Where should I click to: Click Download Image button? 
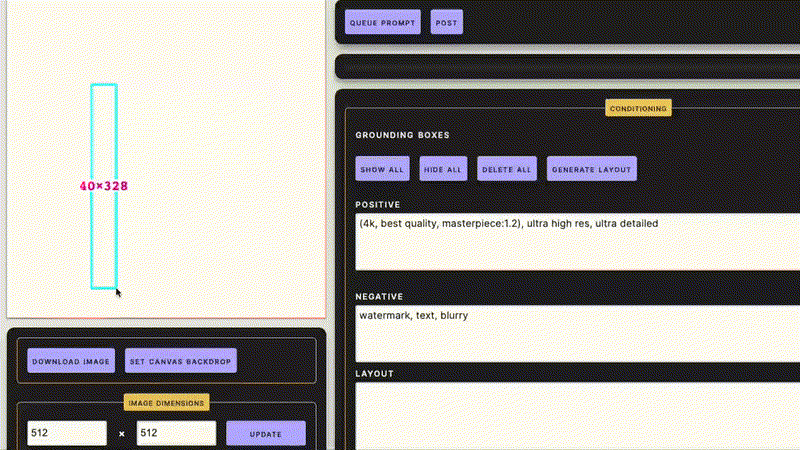pos(71,361)
